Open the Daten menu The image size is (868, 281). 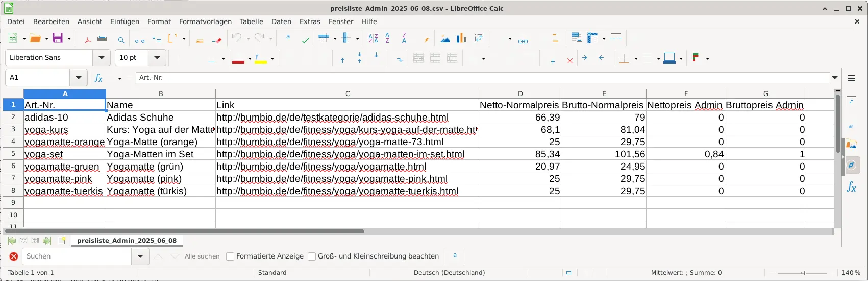click(x=281, y=21)
